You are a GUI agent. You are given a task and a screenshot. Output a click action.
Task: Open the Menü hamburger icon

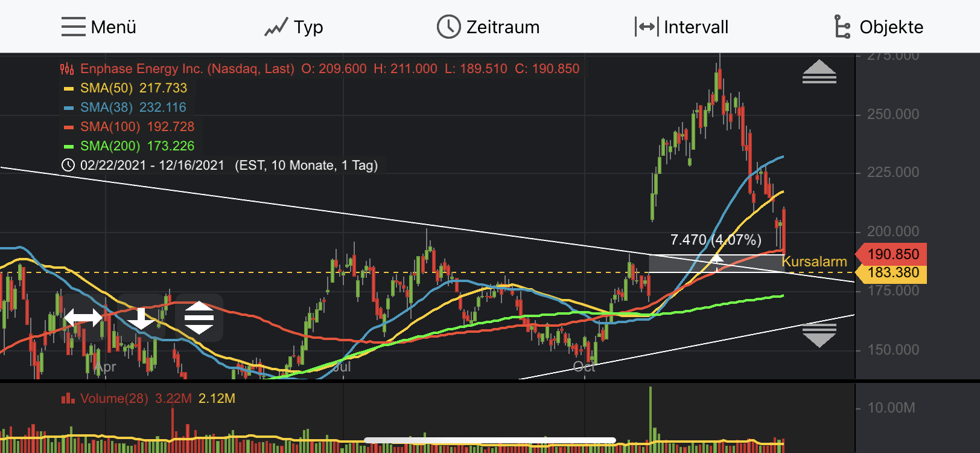[x=74, y=27]
